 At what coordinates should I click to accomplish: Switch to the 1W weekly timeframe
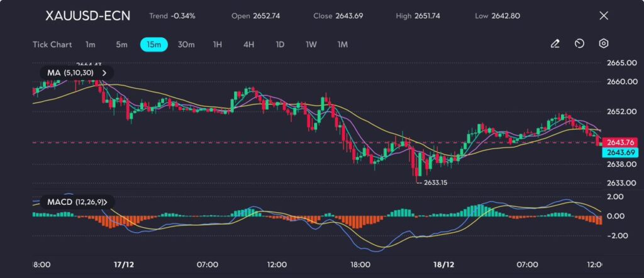coord(311,45)
